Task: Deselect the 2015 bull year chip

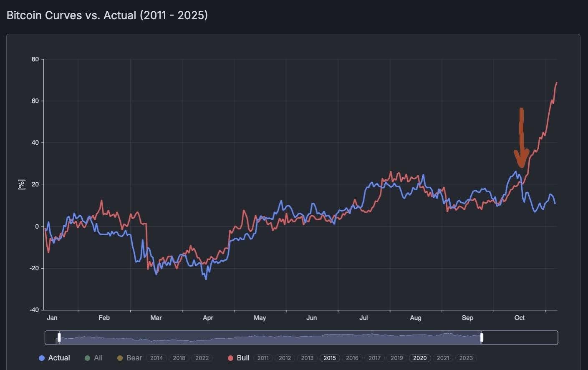Action: (x=330, y=358)
